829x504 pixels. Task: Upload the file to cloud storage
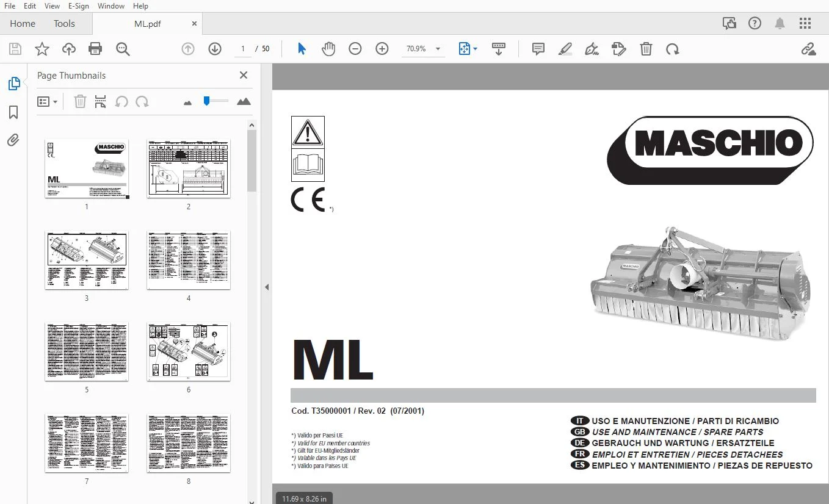(69, 49)
